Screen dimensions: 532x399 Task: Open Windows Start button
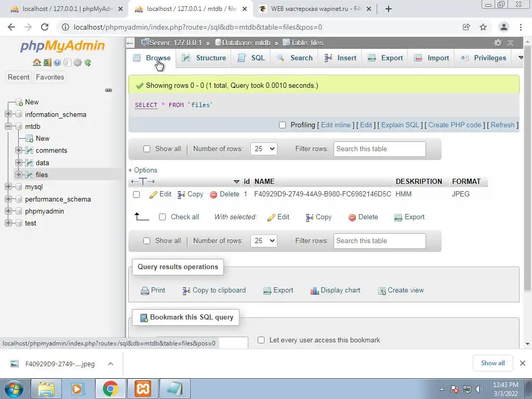[x=14, y=389]
